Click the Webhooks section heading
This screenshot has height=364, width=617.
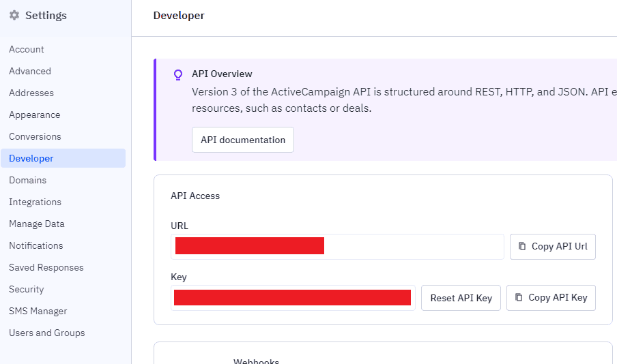pos(256,361)
